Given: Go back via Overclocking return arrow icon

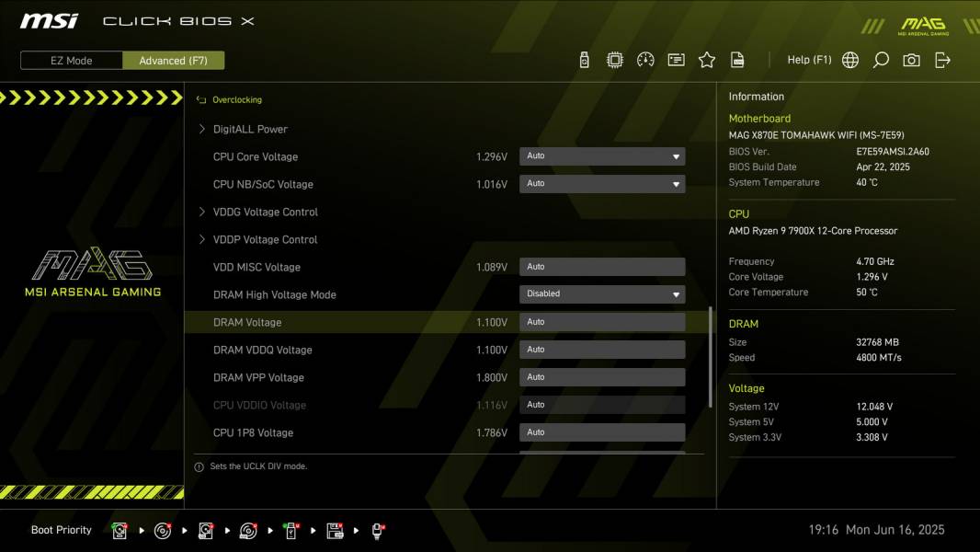Looking at the screenshot, I should (201, 99).
